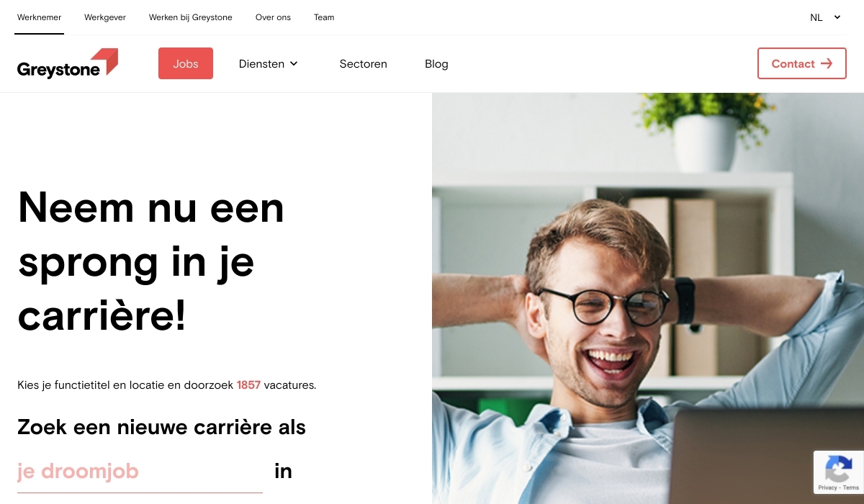Image resolution: width=864 pixels, height=504 pixels.
Task: Open the reCAPTCHA Terms link
Action: click(x=851, y=487)
